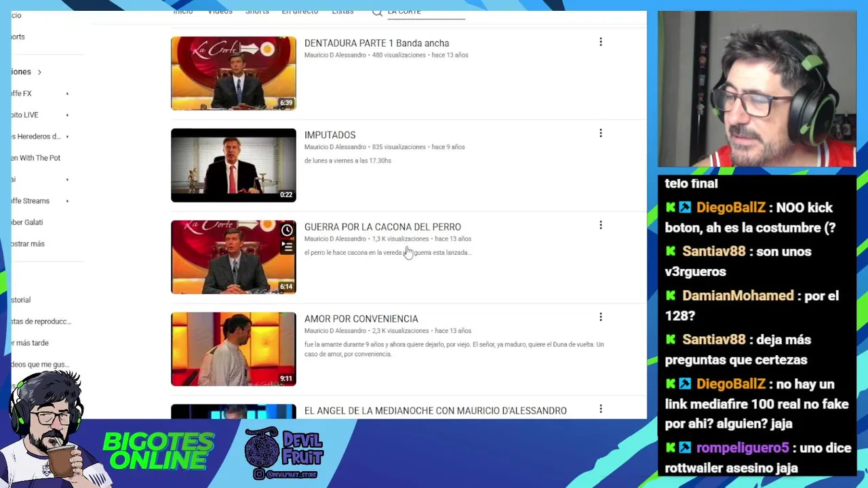Open AMOR POR CONVENIENCIA video thumbnail
Image resolution: width=868 pixels, height=488 pixels.
click(233, 348)
